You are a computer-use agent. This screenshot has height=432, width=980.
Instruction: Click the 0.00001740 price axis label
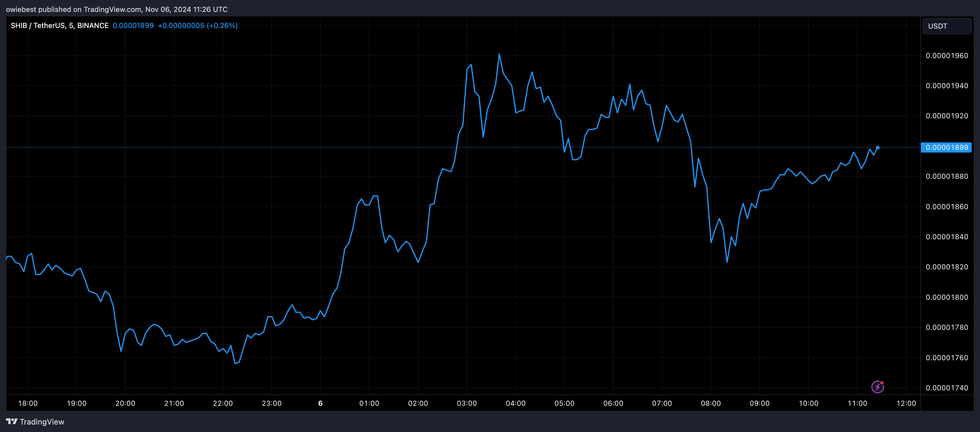tap(947, 388)
